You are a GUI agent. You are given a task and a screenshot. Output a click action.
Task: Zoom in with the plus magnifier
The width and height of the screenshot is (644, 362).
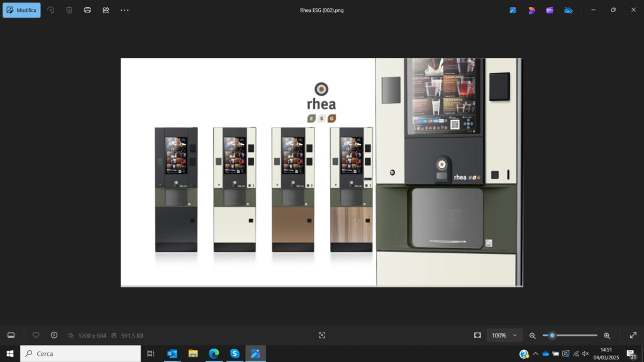point(607,336)
